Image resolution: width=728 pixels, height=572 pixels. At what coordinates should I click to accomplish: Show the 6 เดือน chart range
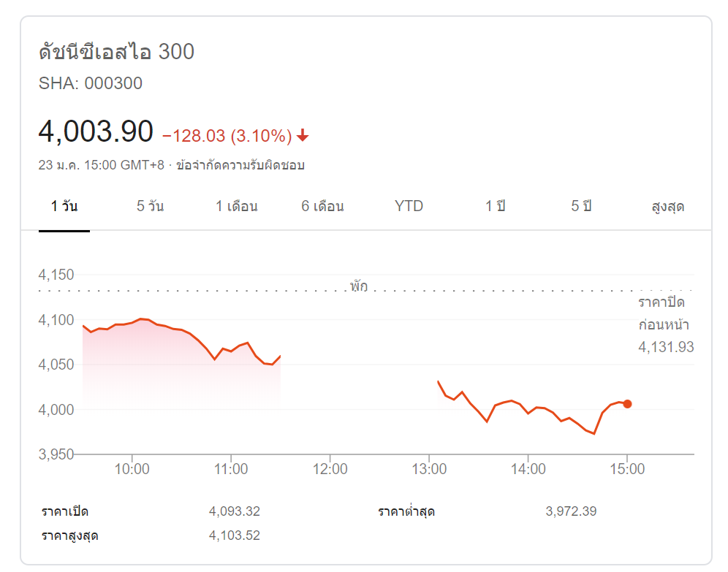(x=322, y=206)
